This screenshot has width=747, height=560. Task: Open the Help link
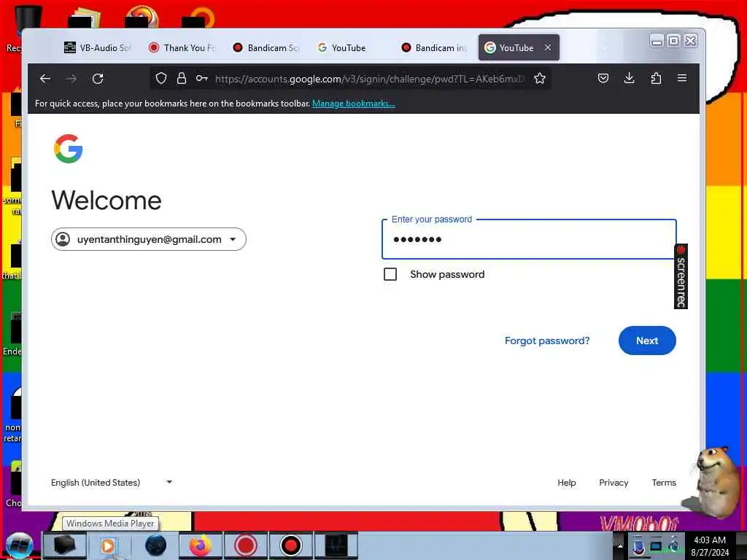[566, 483]
